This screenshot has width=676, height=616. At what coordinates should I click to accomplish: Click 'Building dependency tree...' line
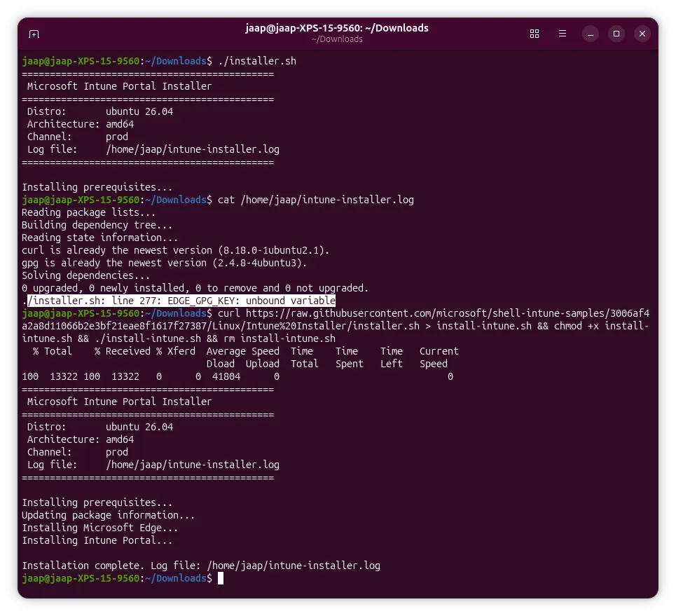97,225
